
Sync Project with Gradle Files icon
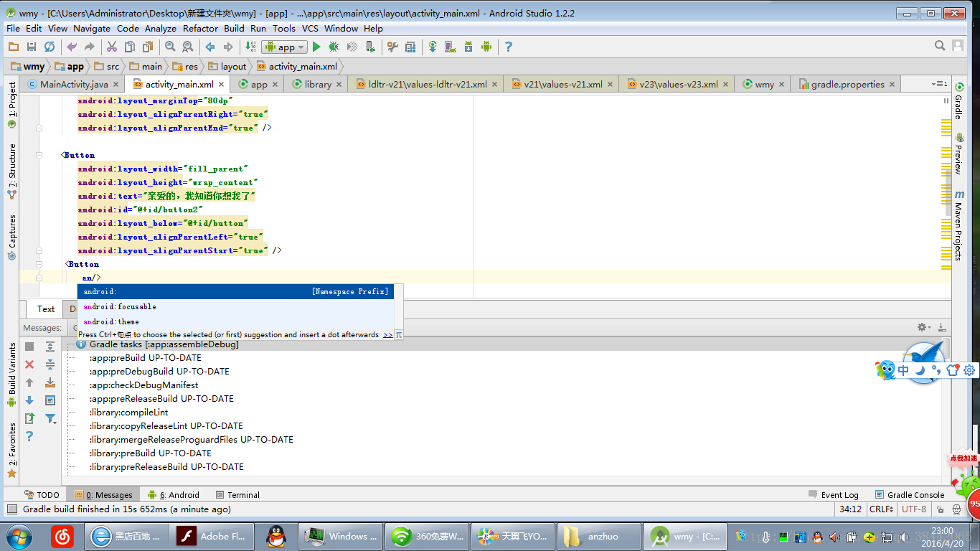point(433,47)
